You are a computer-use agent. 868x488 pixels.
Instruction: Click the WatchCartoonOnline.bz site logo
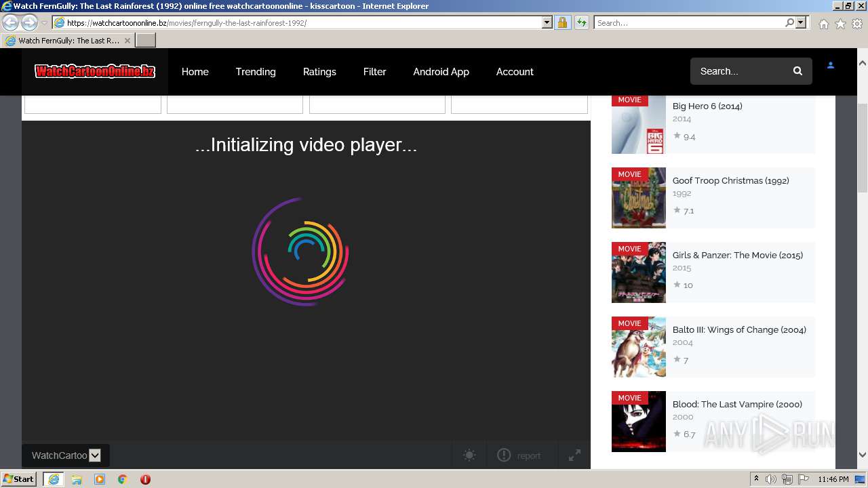pyautogui.click(x=95, y=71)
